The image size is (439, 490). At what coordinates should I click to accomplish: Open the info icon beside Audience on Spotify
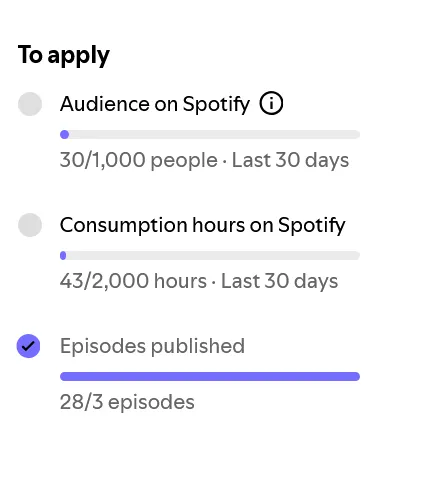pos(271,104)
